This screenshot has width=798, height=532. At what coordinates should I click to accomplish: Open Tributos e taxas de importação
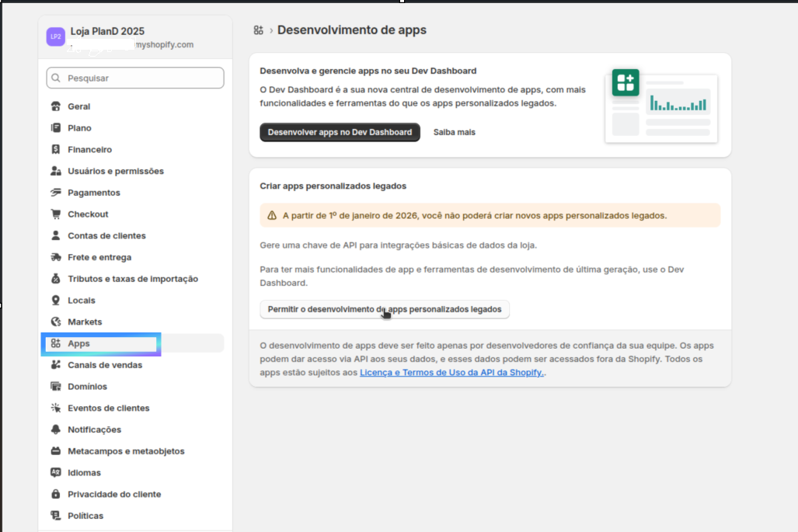135,279
